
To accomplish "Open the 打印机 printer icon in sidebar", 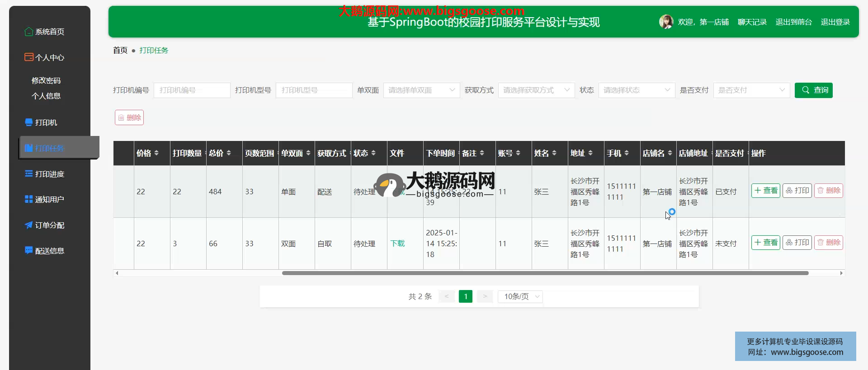I will pos(28,122).
